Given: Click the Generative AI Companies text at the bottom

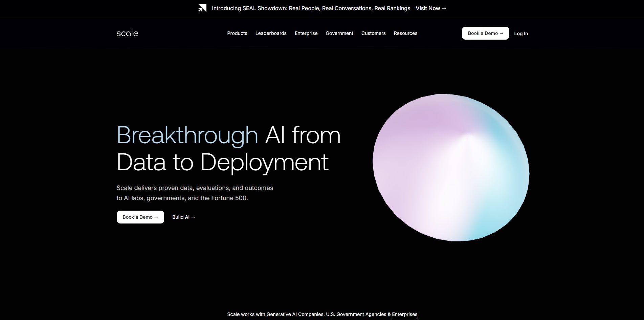Looking at the screenshot, I should point(295,314).
